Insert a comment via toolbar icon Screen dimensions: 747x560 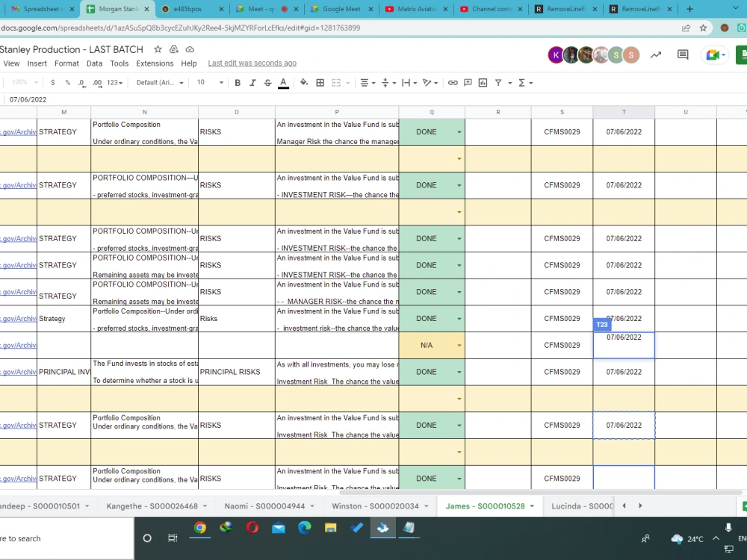[468, 83]
